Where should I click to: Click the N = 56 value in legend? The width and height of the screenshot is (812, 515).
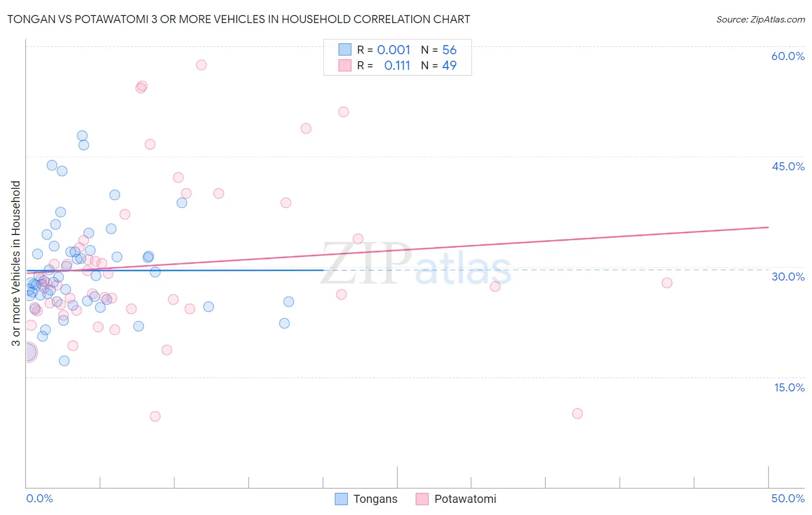point(439,50)
